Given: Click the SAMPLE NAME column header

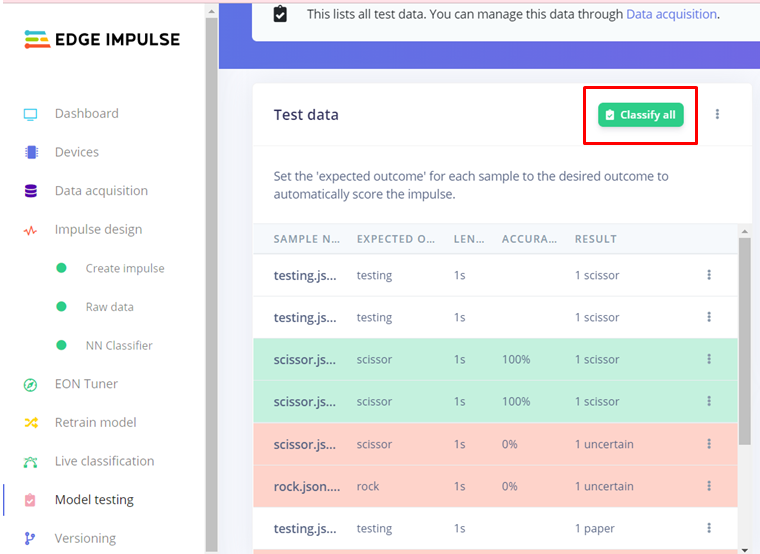Looking at the screenshot, I should [x=306, y=239].
